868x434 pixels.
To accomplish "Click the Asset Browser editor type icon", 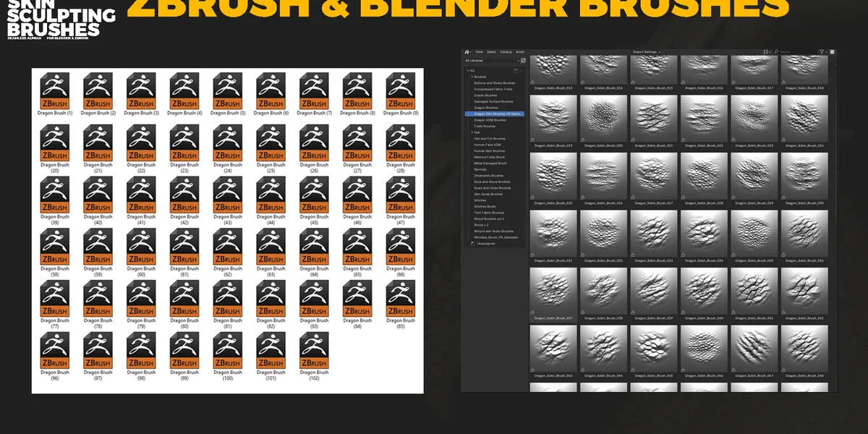I will coord(467,50).
